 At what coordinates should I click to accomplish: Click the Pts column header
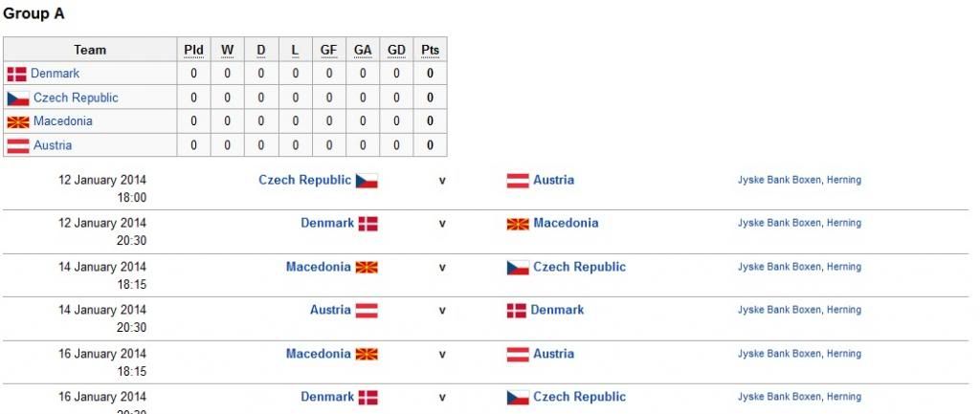pyautogui.click(x=430, y=50)
